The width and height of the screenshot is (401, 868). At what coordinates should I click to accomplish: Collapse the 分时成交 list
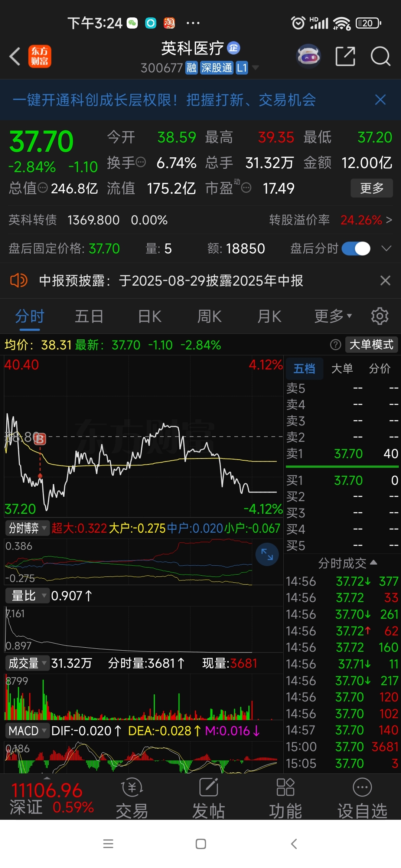point(348,563)
